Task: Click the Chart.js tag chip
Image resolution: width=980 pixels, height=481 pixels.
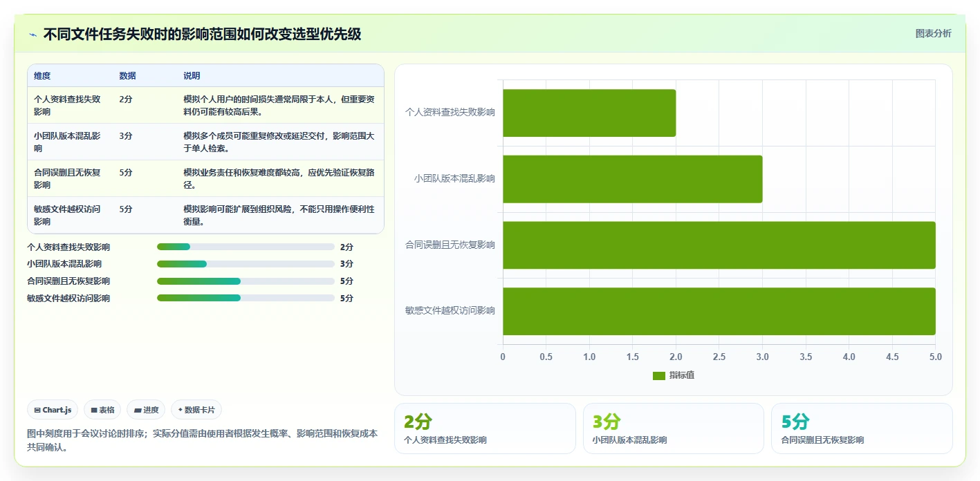Action: pyautogui.click(x=53, y=410)
